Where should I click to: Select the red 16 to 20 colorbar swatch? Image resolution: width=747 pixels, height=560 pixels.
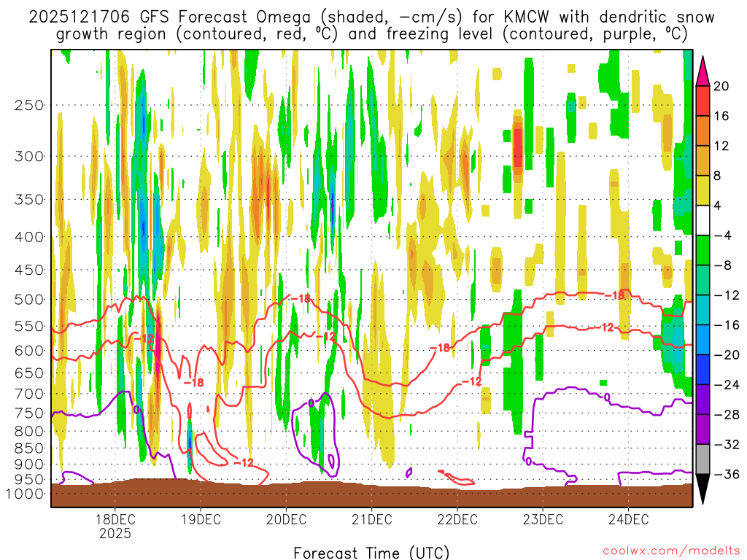[704, 101]
